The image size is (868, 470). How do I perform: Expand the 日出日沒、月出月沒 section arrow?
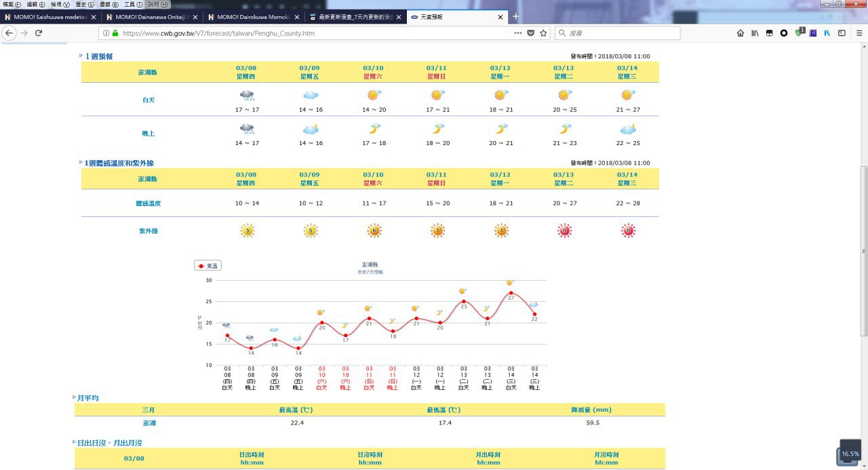pos(75,442)
